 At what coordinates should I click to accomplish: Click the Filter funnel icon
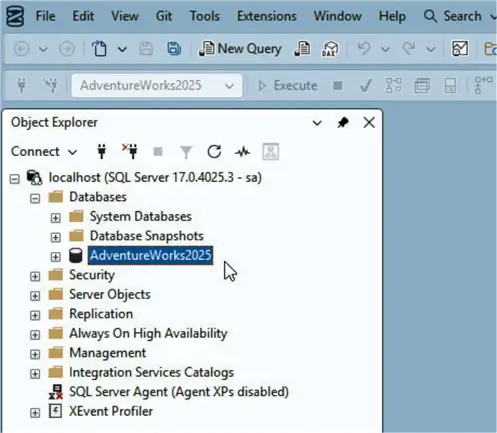pos(186,152)
